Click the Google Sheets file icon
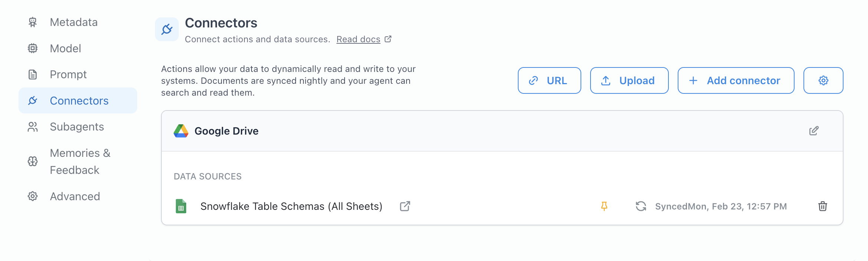The image size is (868, 261). (181, 206)
